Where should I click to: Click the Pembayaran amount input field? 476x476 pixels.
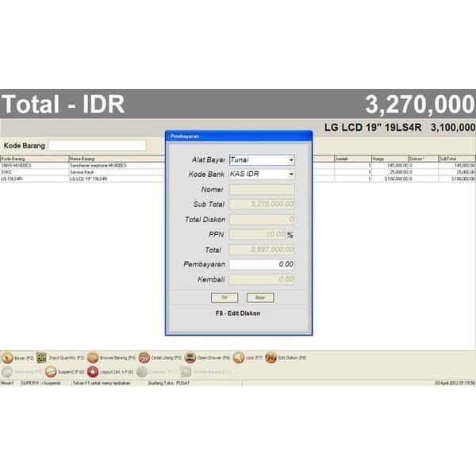pos(262,264)
